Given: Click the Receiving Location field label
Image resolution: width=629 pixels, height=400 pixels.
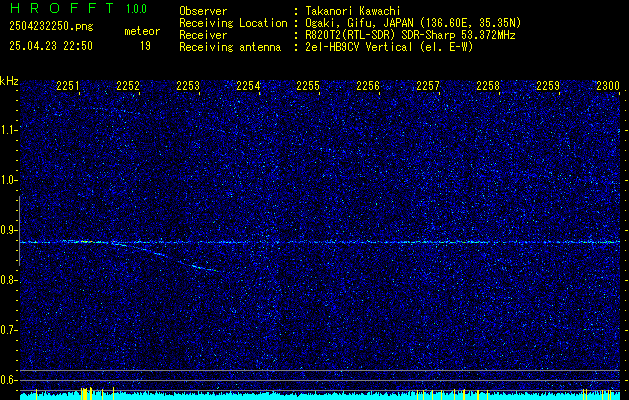Looking at the screenshot, I should (x=233, y=23).
